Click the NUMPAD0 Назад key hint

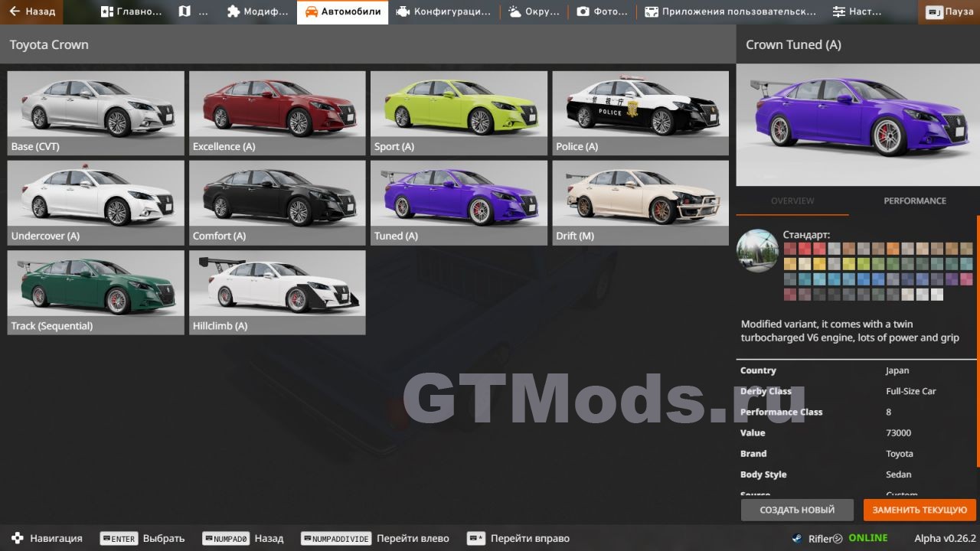243,538
